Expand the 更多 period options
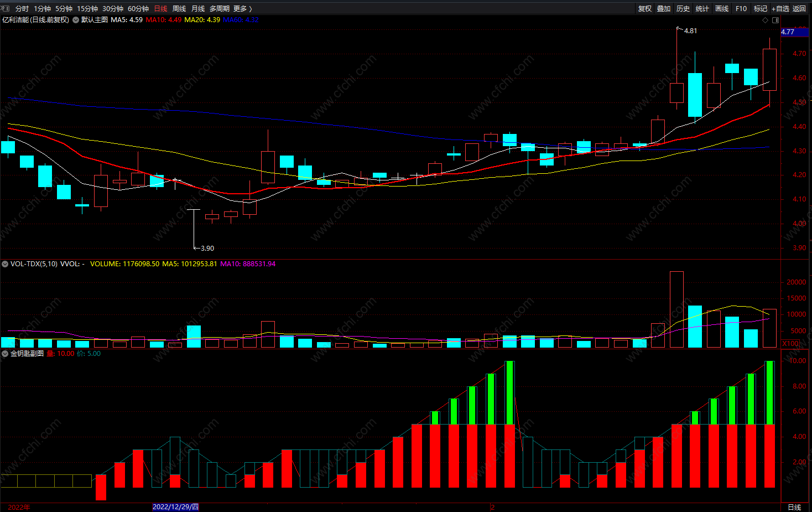 (242, 9)
